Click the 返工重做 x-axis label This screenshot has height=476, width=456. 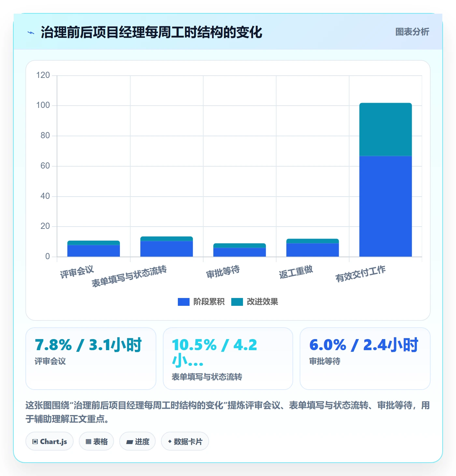pos(296,272)
